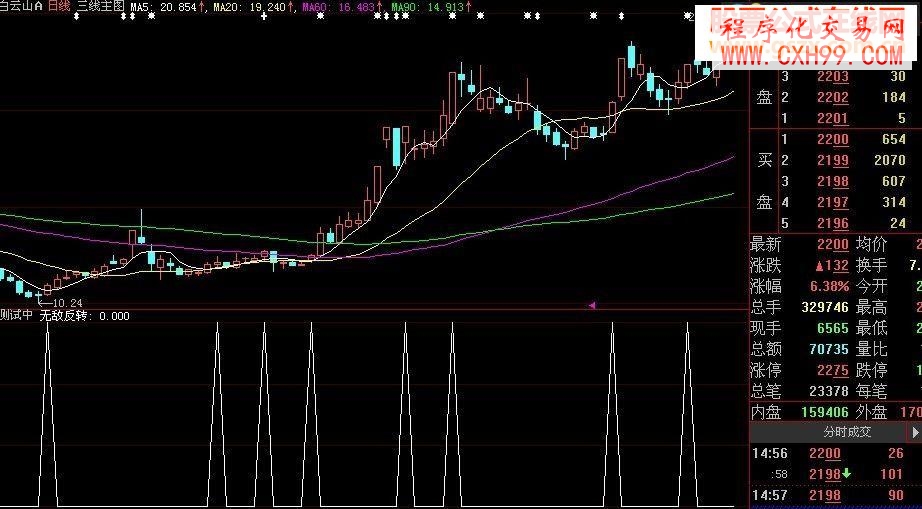Expand the arrow right of 分时成交
Viewport: 922px width, 509px height.
coord(915,432)
